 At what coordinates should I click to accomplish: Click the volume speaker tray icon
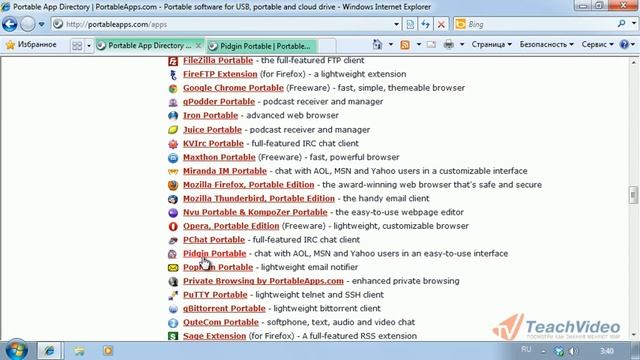pos(573,351)
